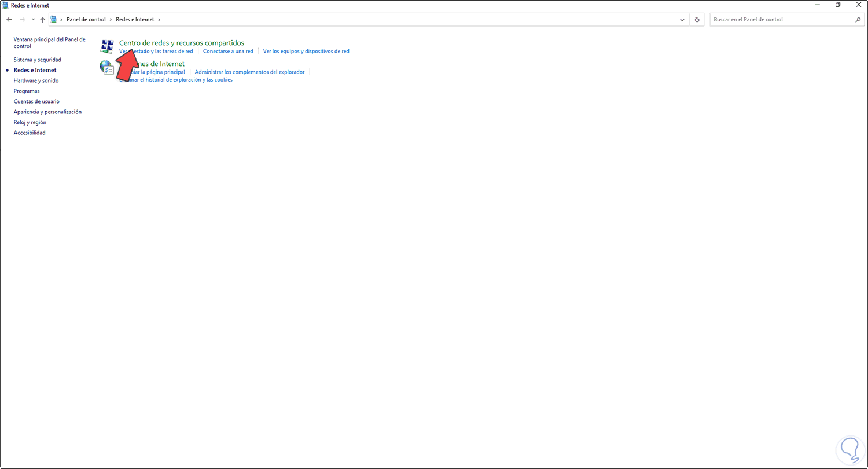
Task: Open Cuentas de usuario category
Action: click(36, 101)
